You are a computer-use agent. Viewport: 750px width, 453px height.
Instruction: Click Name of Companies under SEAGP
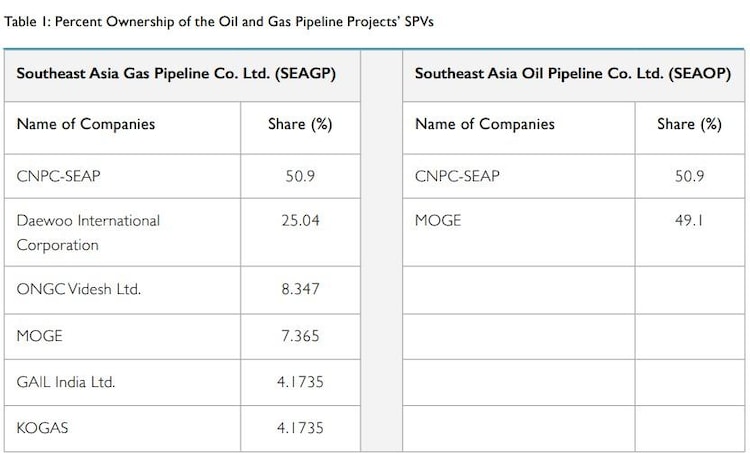tap(86, 124)
